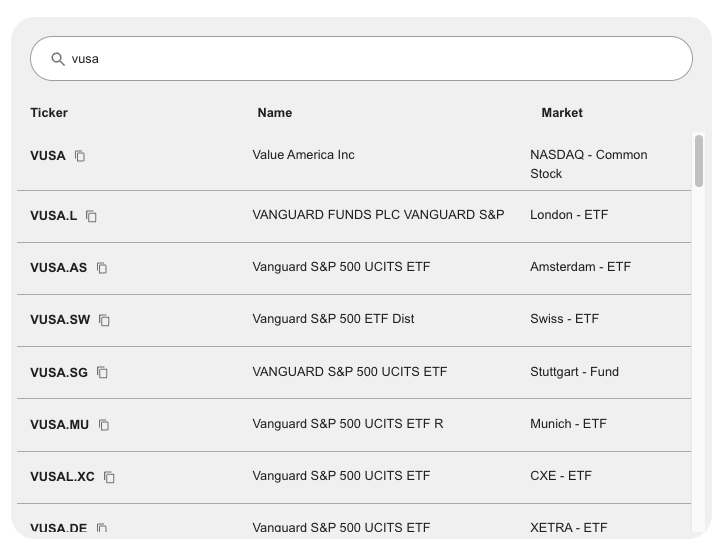Select the Vanguard S&P 500 ETF Dist row
726x556 pixels.
(333, 319)
